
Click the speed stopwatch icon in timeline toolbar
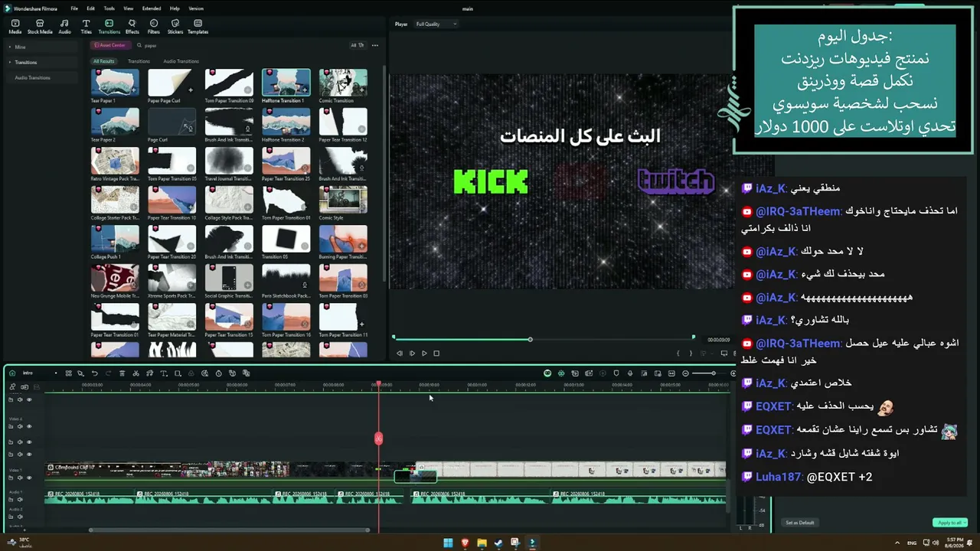[x=218, y=373]
